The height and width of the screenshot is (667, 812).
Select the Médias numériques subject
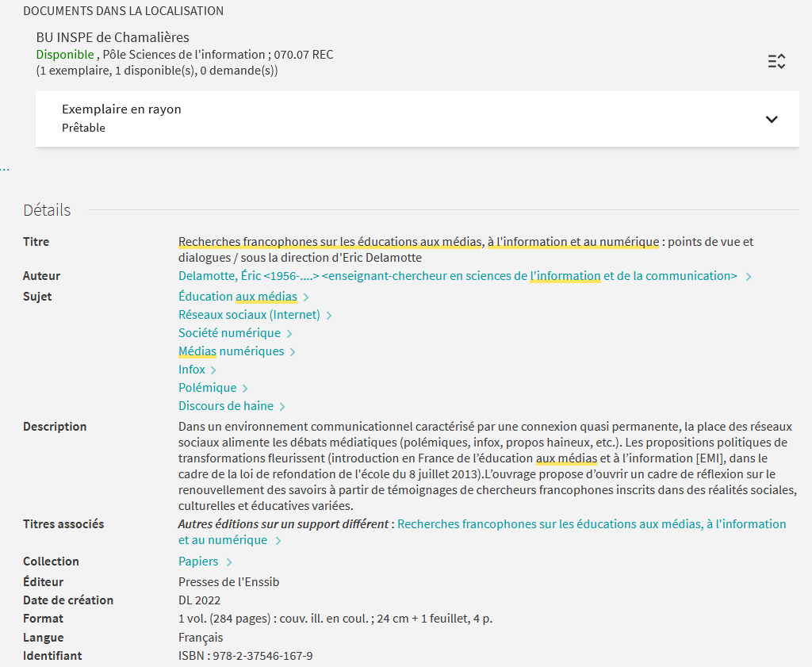point(231,351)
